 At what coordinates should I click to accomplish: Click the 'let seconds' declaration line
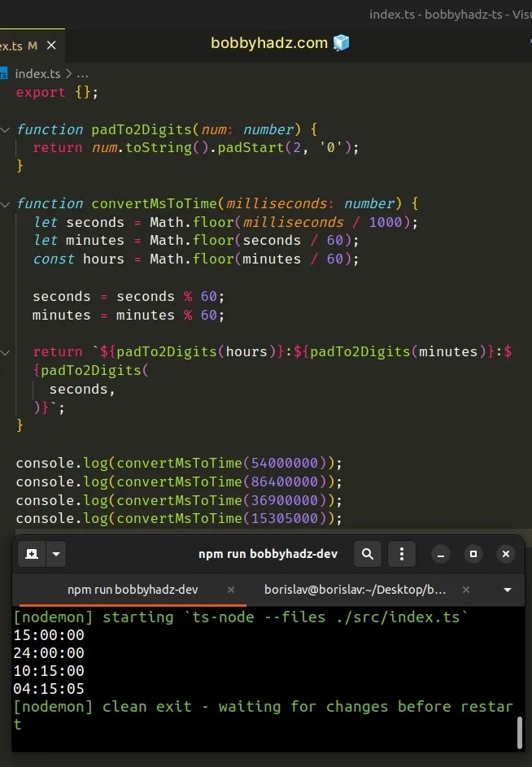(x=225, y=223)
